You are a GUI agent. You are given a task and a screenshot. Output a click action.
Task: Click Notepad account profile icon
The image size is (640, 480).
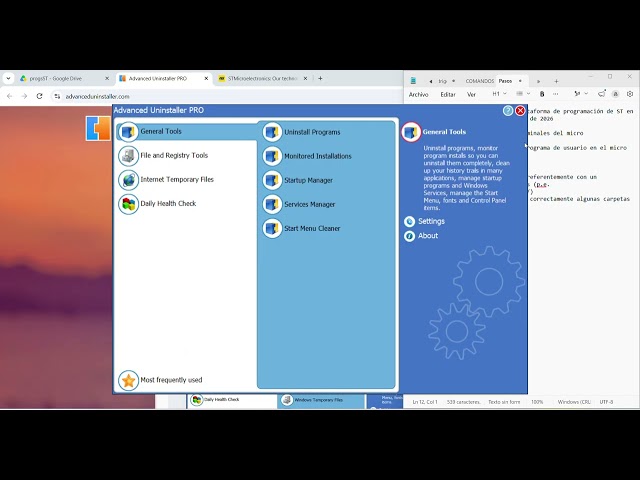tap(615, 94)
